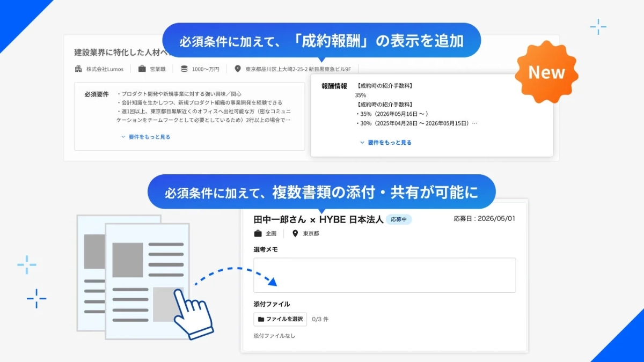Click the company name 株式会社Lumos
Screen dimensions: 644x362
(106, 69)
